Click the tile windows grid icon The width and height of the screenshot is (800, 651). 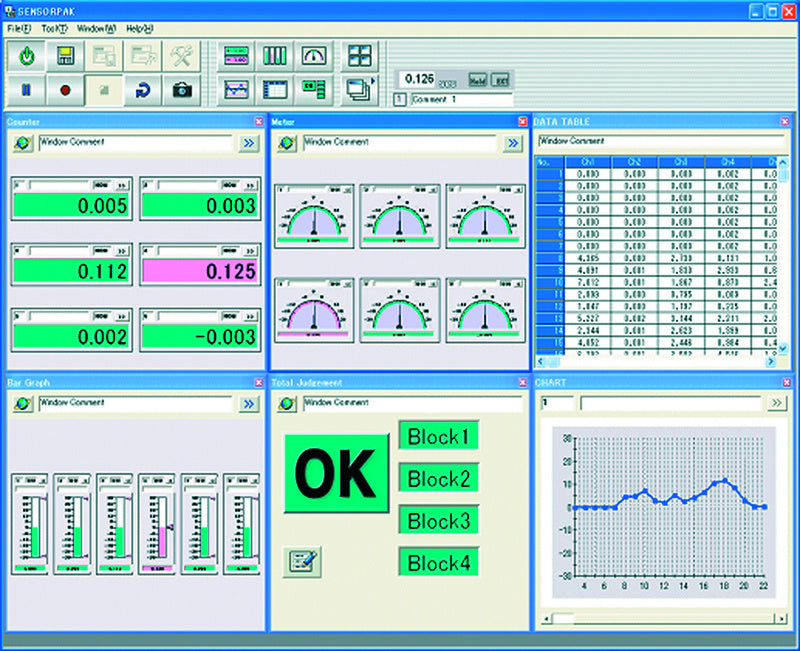tap(357, 56)
